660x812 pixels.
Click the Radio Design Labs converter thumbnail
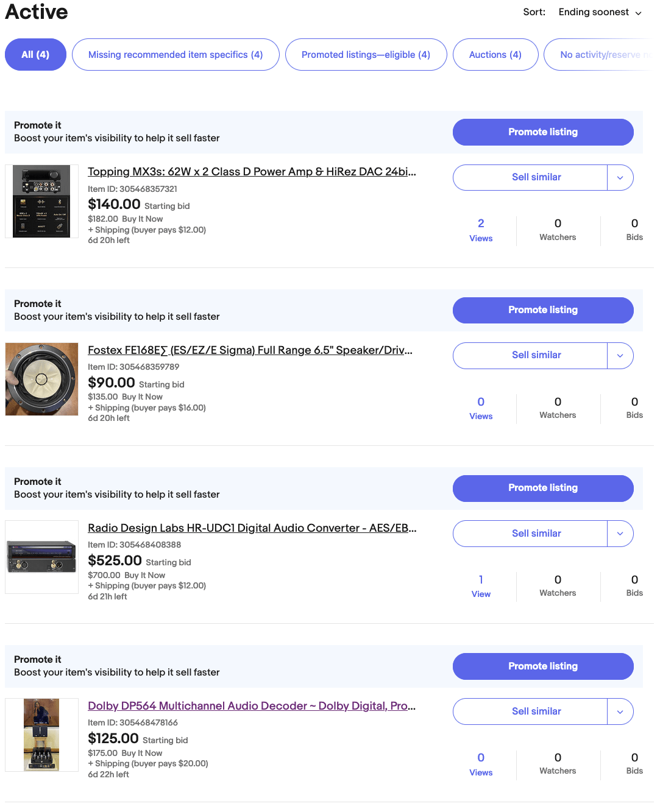point(41,557)
